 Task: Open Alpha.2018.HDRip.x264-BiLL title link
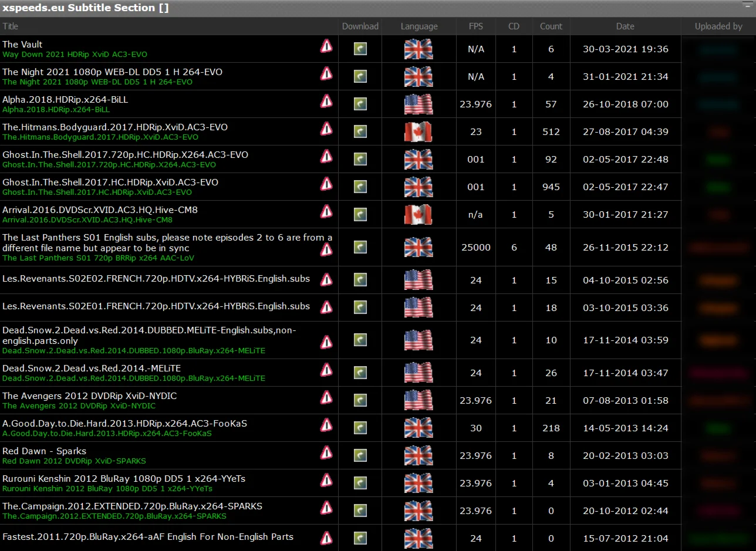pyautogui.click(x=65, y=99)
